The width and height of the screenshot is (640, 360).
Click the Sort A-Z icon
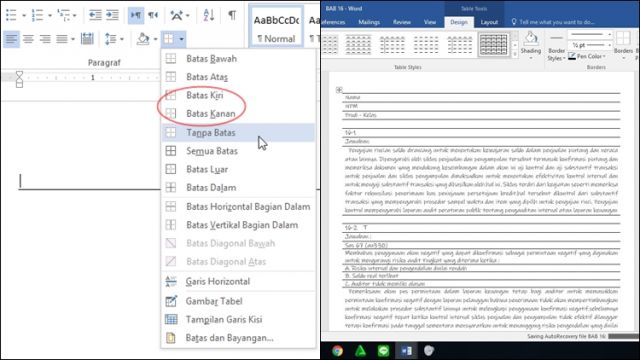tap(209, 16)
